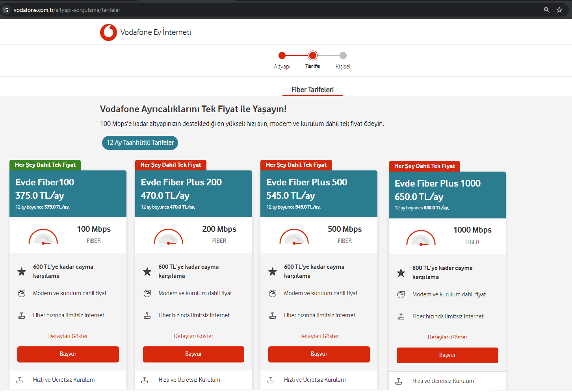
Task: Click the speed gauge icon on Evde Fiber Plus 200
Action: [x=169, y=237]
